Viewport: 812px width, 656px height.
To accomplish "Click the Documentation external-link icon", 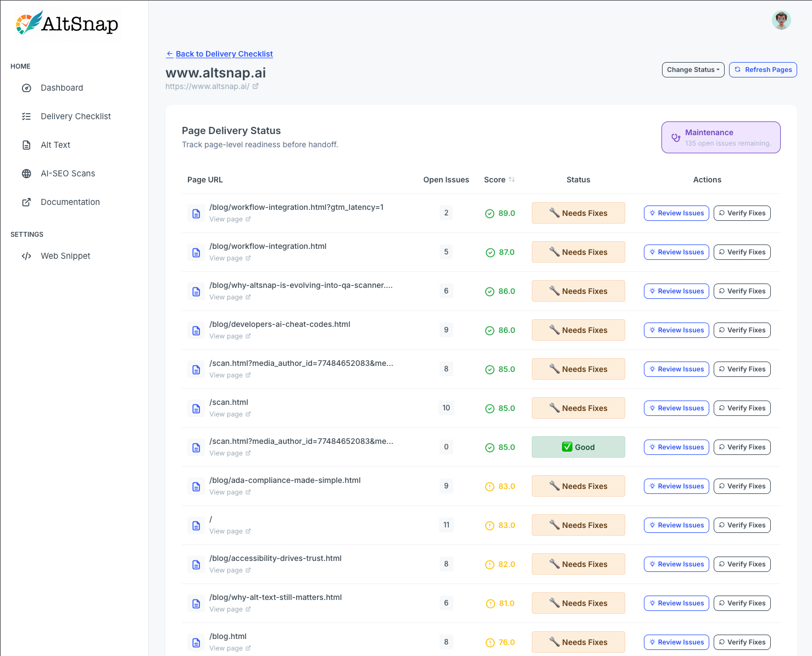I will (x=26, y=202).
